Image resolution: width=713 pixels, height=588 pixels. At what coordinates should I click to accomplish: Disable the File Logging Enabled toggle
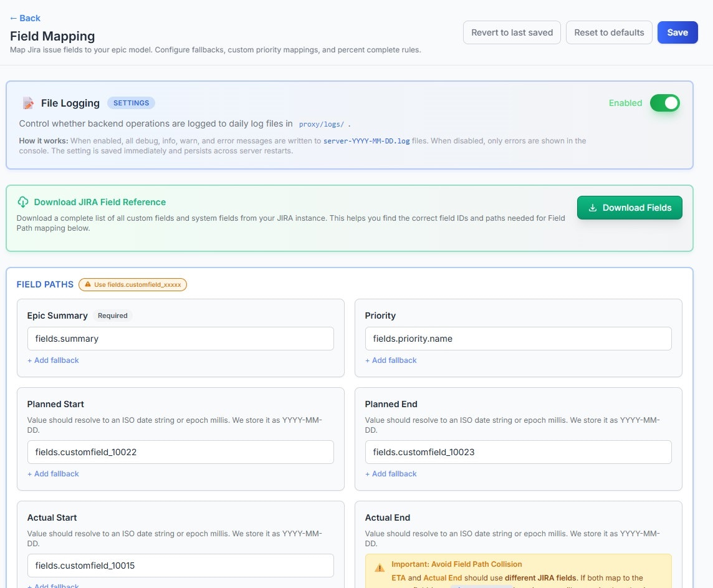(665, 103)
